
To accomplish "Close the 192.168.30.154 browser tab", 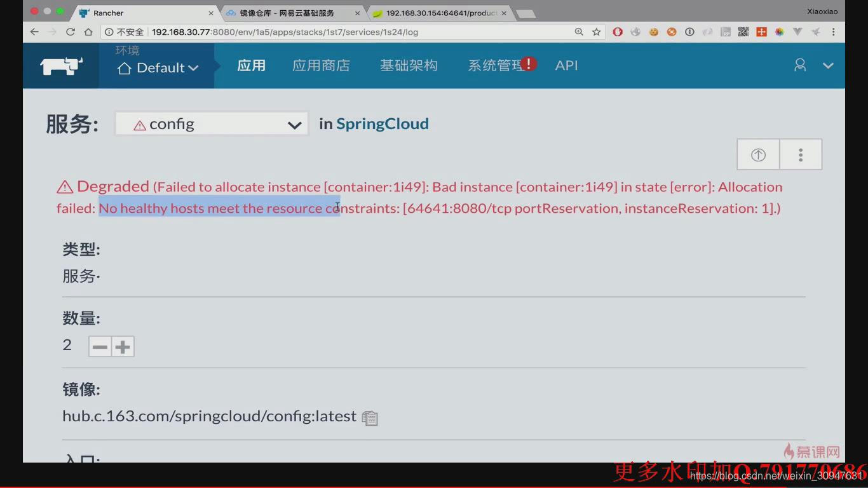I will pyautogui.click(x=504, y=13).
